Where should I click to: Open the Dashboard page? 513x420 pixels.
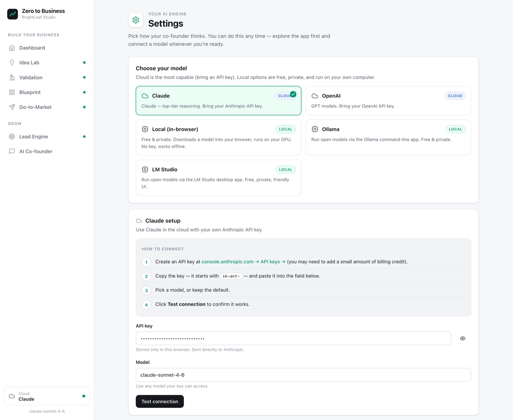[47, 48]
